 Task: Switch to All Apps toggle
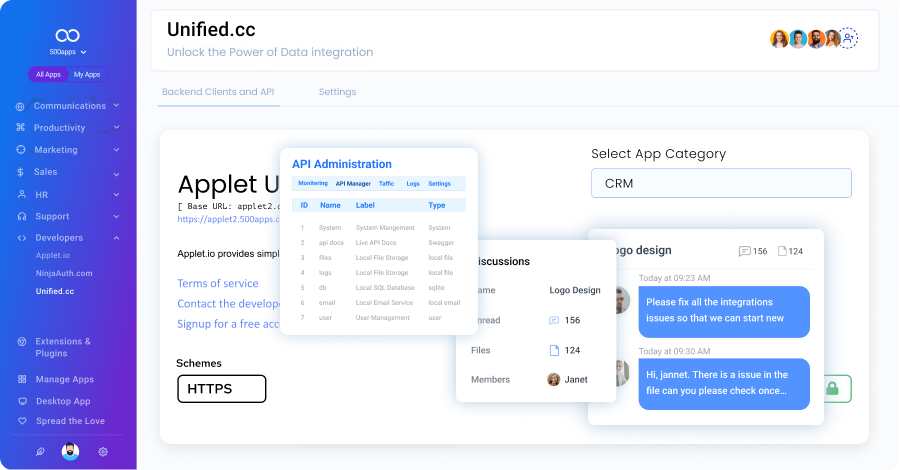[48, 74]
